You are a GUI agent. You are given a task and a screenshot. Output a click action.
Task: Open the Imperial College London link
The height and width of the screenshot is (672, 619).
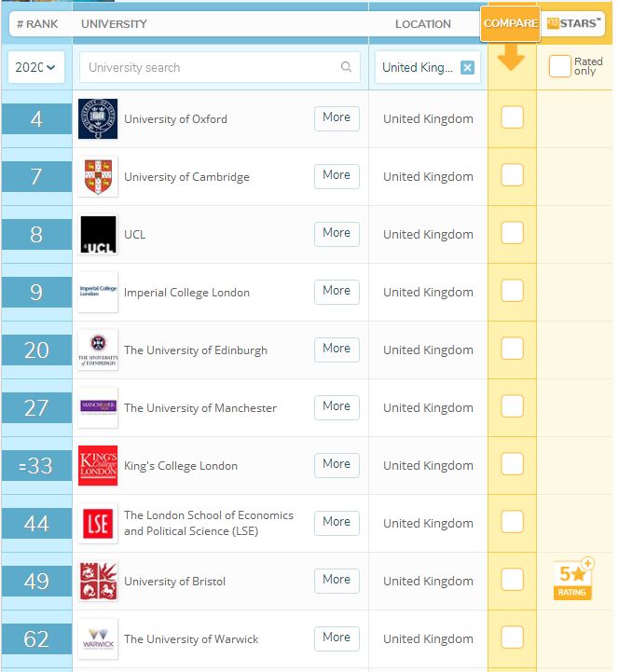coord(186,293)
